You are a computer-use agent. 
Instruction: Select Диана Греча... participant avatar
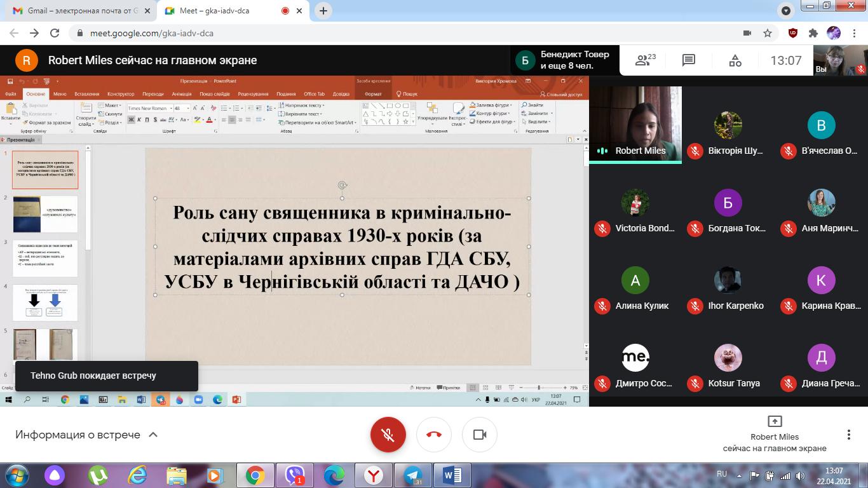(x=821, y=358)
